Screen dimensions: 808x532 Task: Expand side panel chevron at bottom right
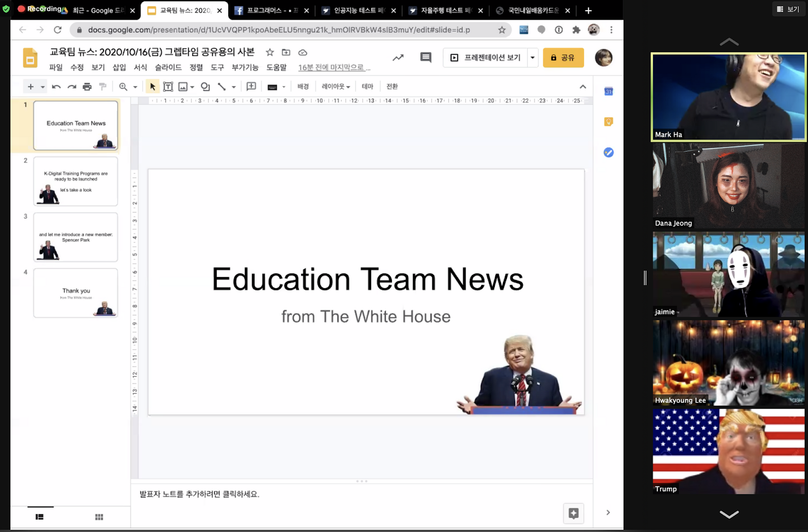pos(608,512)
